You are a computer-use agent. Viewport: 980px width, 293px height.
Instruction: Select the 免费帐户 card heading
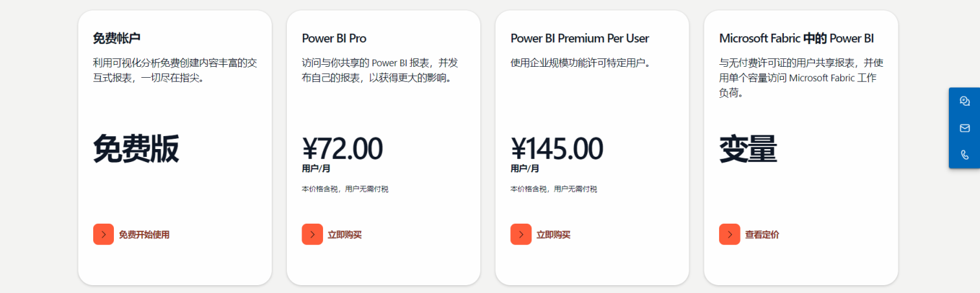pyautogui.click(x=117, y=38)
